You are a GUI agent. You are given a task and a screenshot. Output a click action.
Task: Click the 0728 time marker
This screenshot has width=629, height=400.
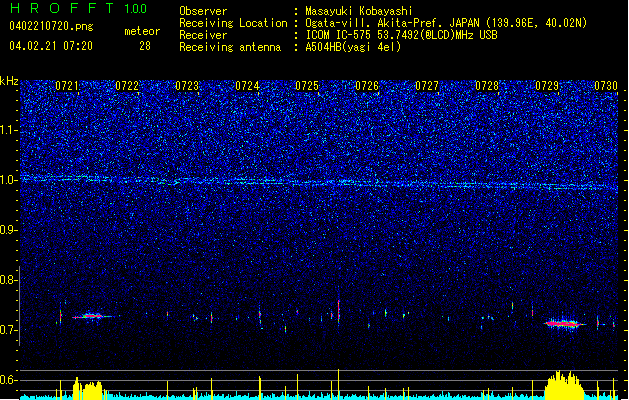(487, 86)
